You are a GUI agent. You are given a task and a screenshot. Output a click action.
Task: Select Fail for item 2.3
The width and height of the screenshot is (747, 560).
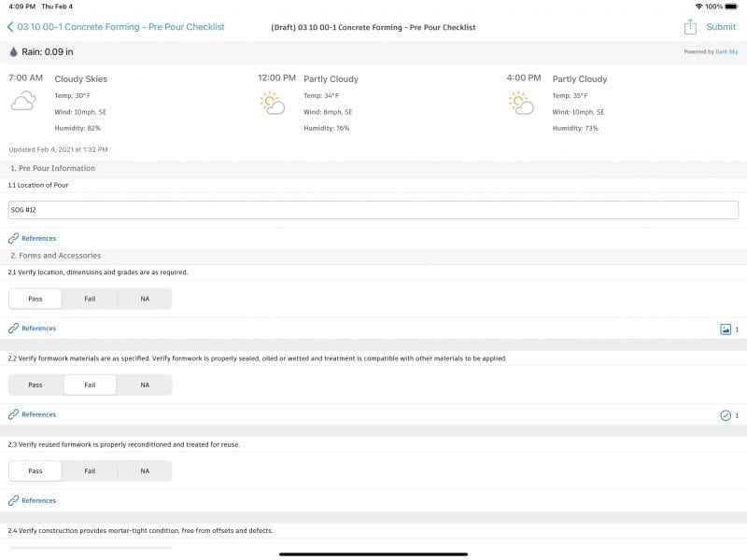(90, 471)
